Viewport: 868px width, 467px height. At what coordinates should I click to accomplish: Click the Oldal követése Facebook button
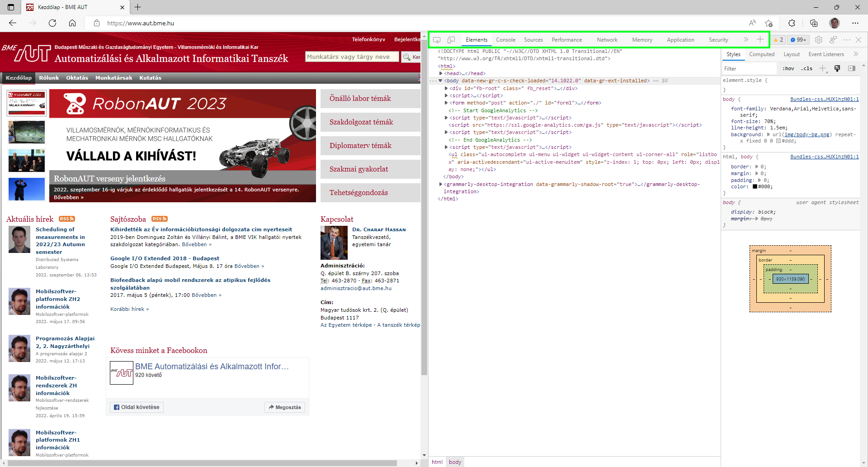137,407
